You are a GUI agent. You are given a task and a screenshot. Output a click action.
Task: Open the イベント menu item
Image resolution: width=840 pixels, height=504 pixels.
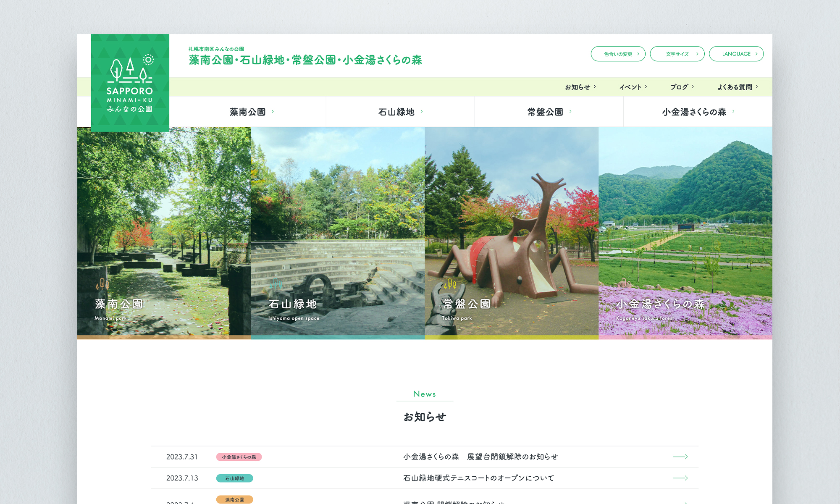pos(632,87)
